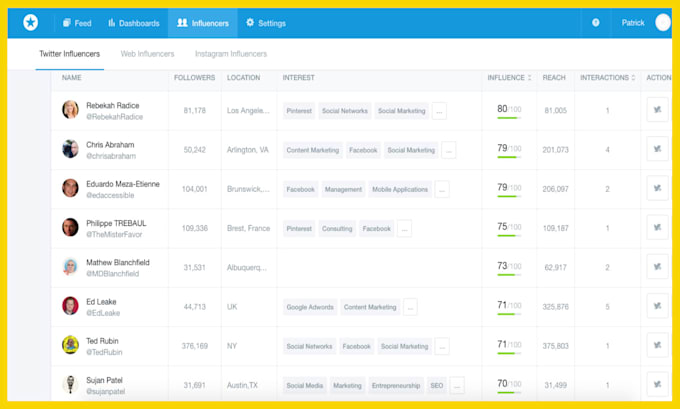Open the @chrisabraham handle
Viewport: 680px width, 409px height.
111,156
